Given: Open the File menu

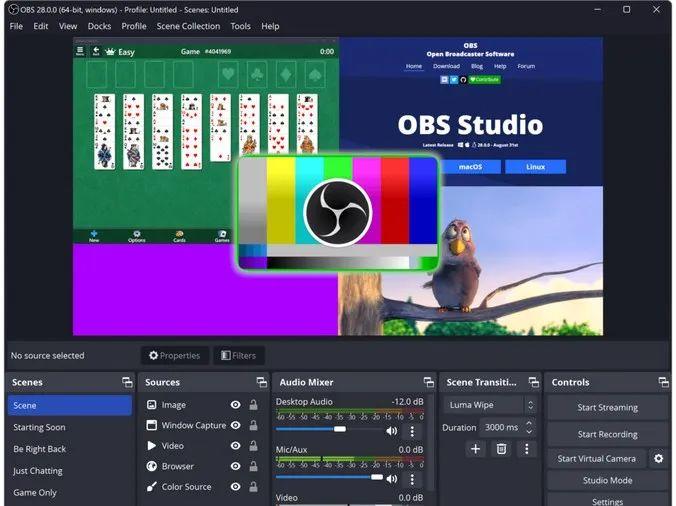Looking at the screenshot, I should [x=16, y=26].
